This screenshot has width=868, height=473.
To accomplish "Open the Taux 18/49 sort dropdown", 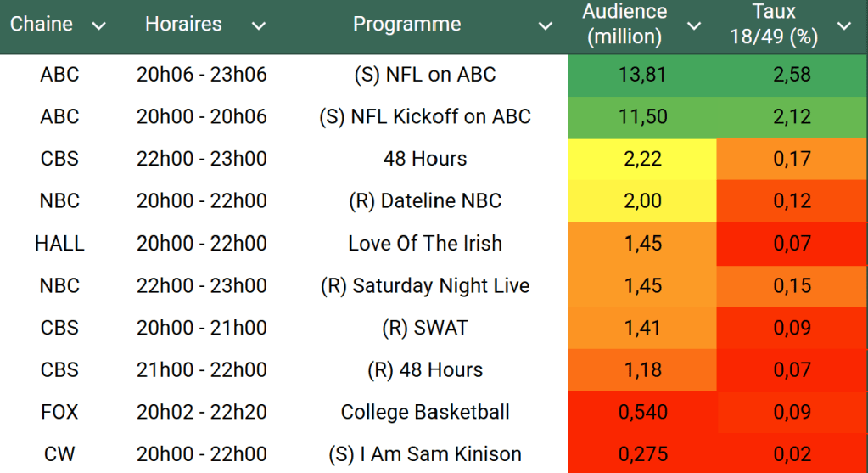I will point(844,26).
